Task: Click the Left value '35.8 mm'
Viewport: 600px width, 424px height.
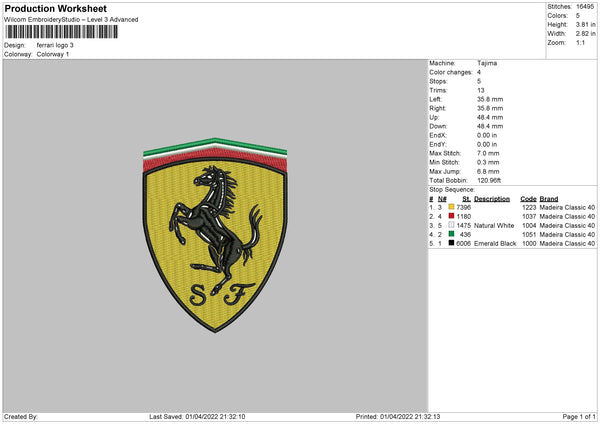Action: (x=490, y=99)
